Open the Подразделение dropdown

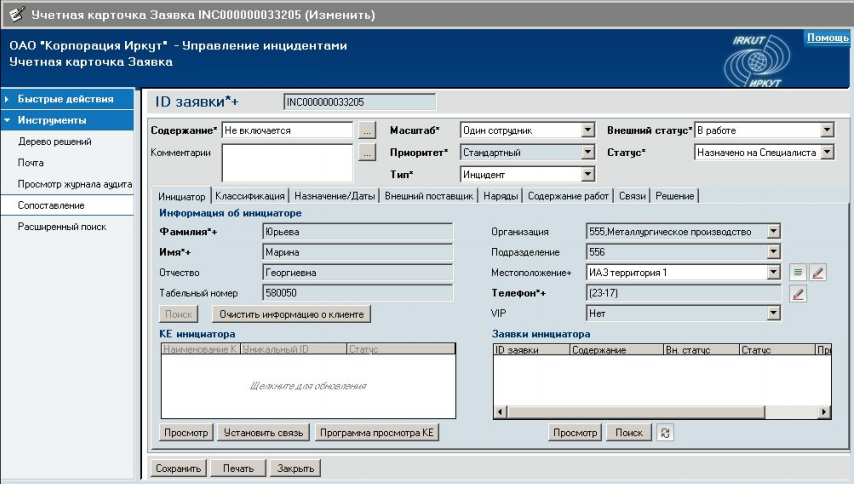773,252
